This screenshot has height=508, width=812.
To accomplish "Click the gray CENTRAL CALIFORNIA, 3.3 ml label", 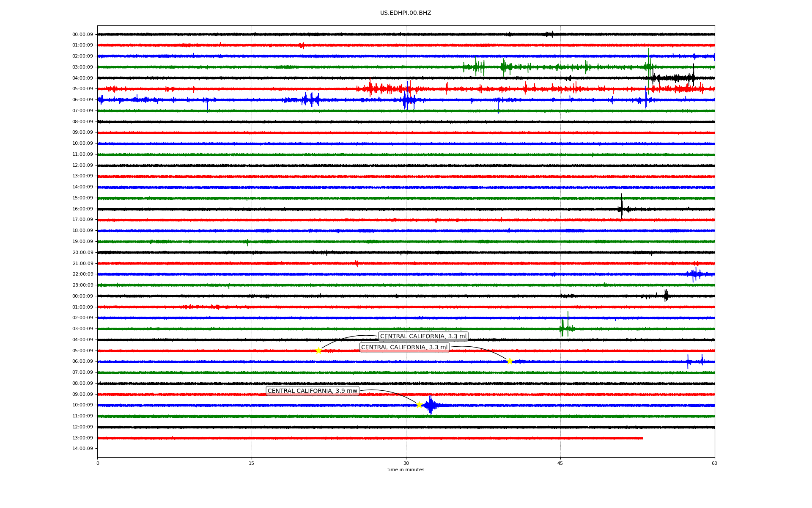I will click(x=423, y=337).
